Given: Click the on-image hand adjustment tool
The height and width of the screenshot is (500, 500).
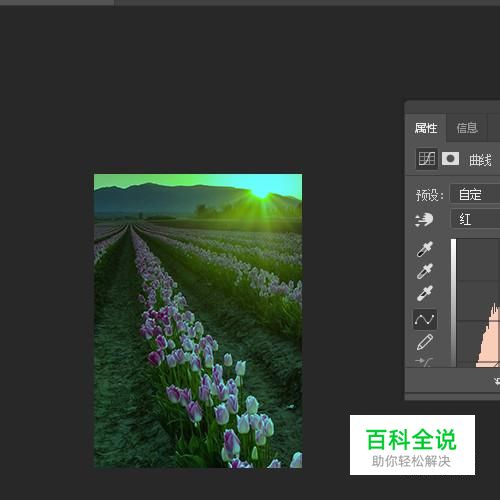Looking at the screenshot, I should click(x=424, y=220).
